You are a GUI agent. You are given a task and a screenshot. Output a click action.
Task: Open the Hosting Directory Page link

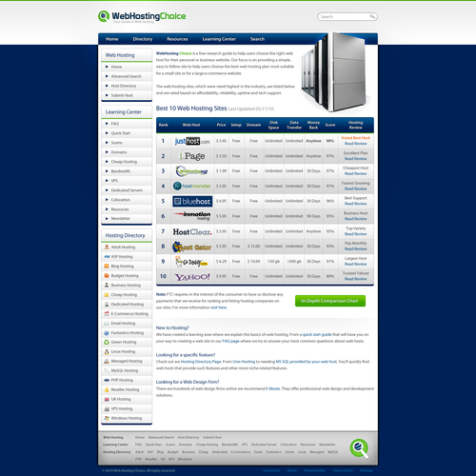(x=201, y=362)
